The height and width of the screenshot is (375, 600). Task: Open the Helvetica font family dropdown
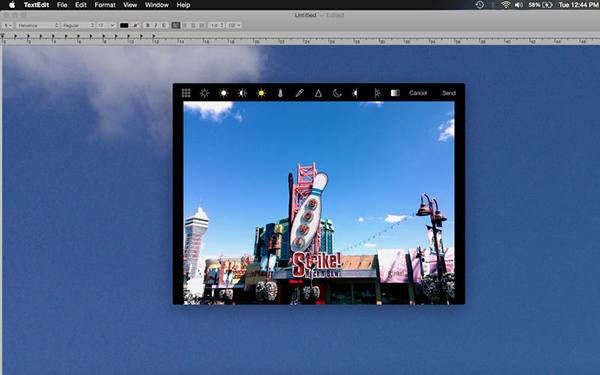[x=38, y=25]
